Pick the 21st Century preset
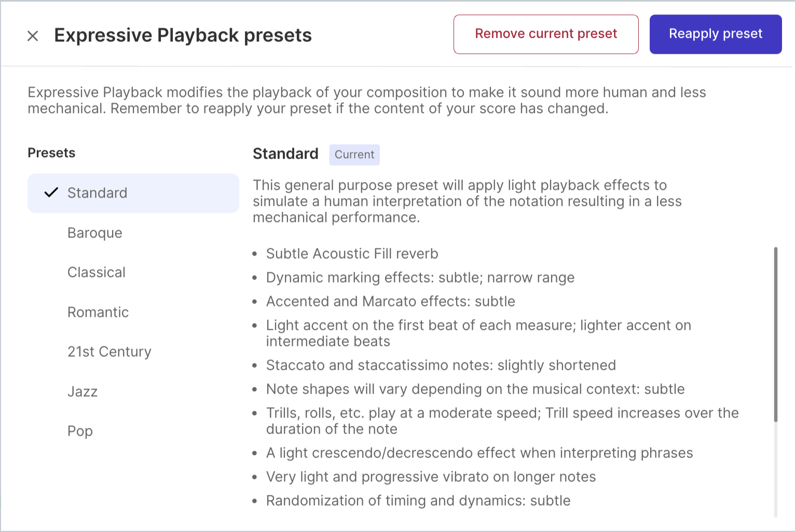795x532 pixels. tap(109, 352)
